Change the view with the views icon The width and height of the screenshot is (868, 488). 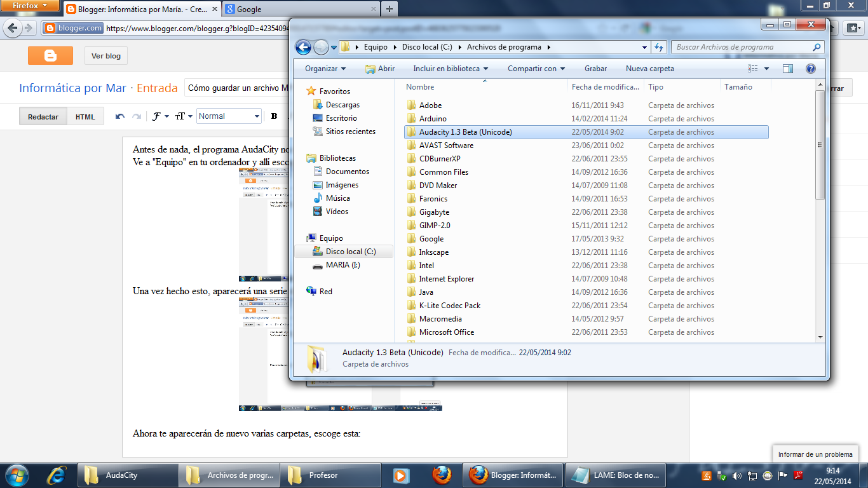tap(753, 69)
